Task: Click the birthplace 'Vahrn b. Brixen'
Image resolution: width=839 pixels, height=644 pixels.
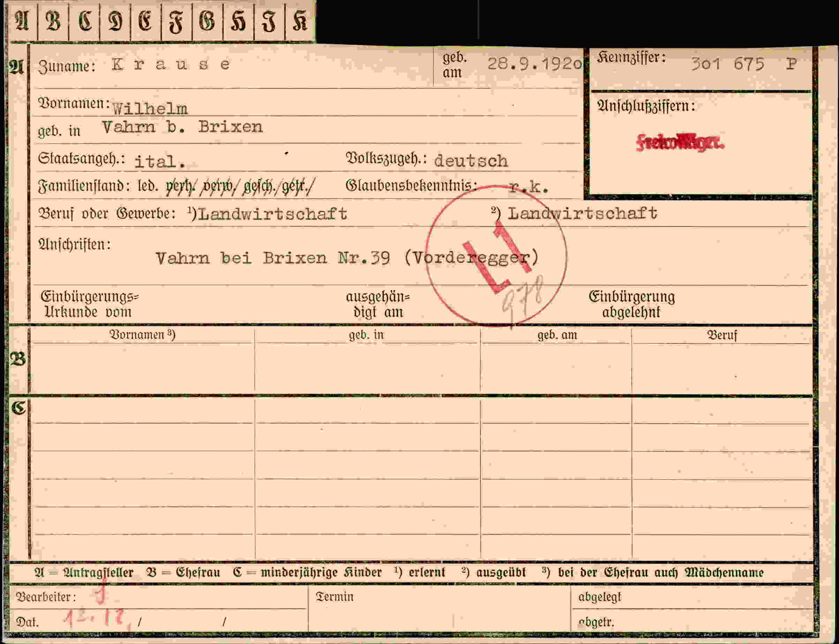Action: click(182, 127)
